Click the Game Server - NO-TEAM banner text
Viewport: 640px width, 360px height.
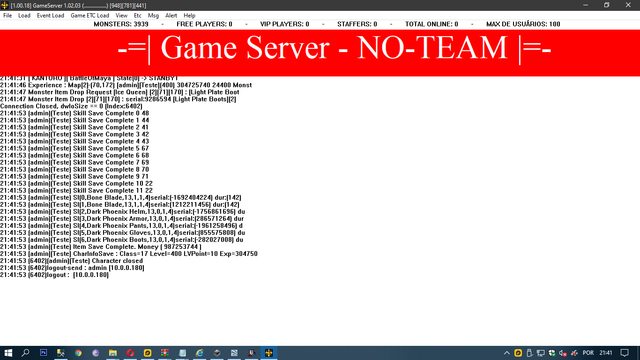(334, 48)
